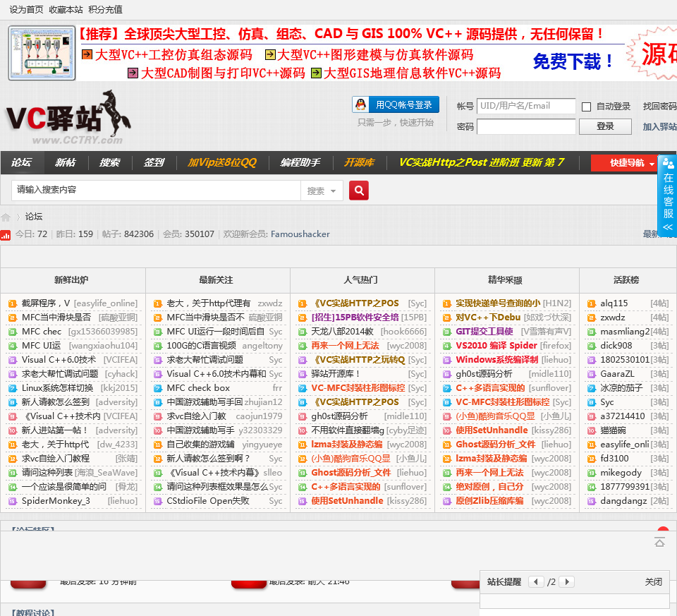Screen dimensions: 677x616
Task: Open active user masmliang2
Action: tap(625, 332)
